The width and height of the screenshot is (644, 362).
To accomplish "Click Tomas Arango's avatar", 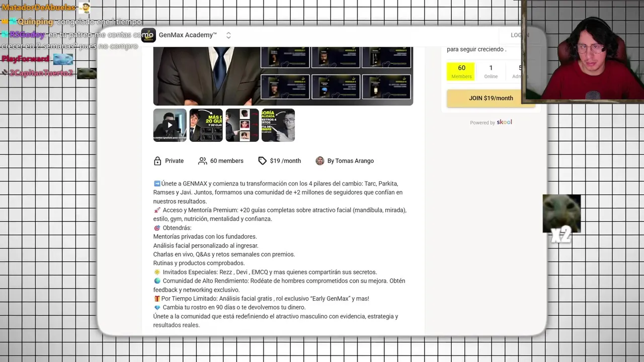I will (x=320, y=161).
